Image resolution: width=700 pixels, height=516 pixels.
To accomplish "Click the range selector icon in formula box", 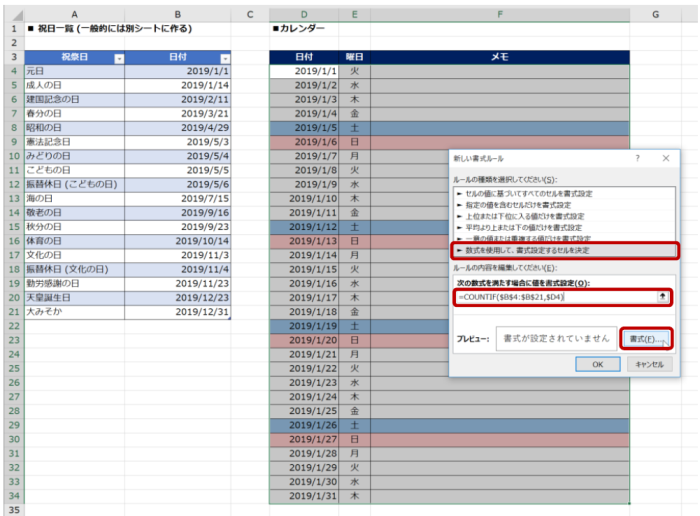I will click(x=662, y=297).
